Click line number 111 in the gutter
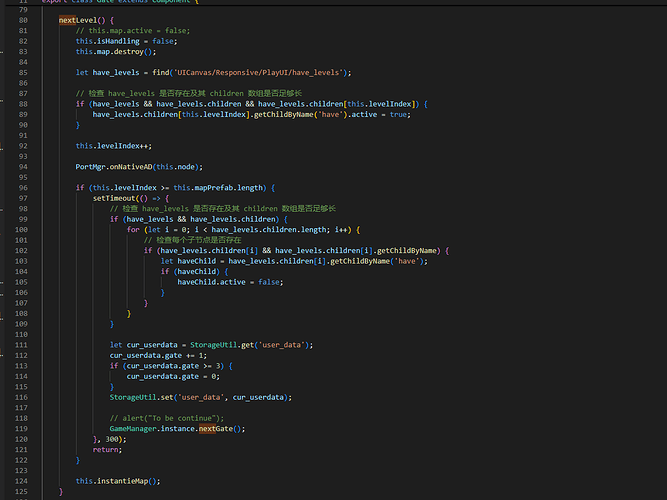Image resolution: width=667 pixels, height=500 pixels. click(x=21, y=345)
